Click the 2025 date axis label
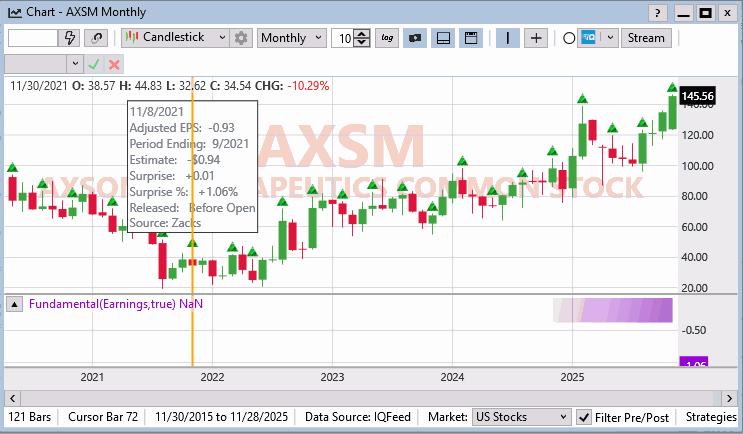The width and height of the screenshot is (743, 434). 572,377
